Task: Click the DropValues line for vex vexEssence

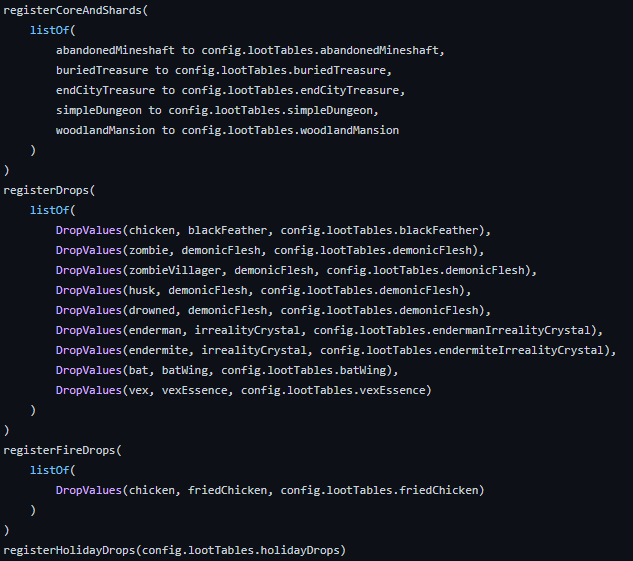Action: click(243, 390)
